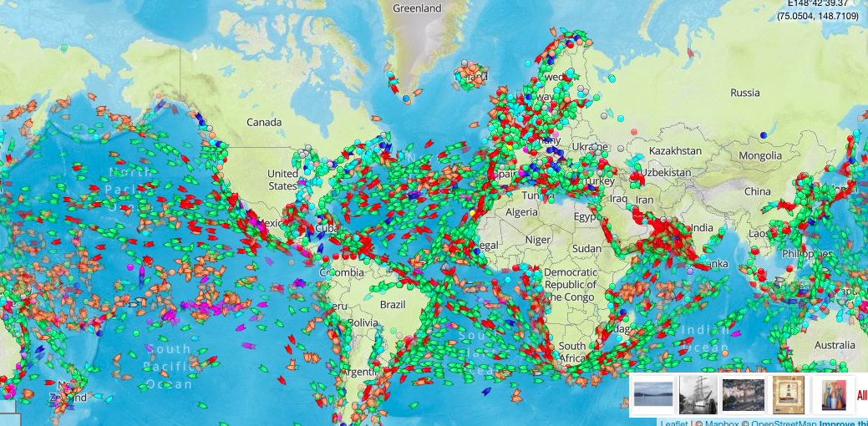868x426 pixels.
Task: Open the Leaflet attribution link
Action: [x=674, y=423]
